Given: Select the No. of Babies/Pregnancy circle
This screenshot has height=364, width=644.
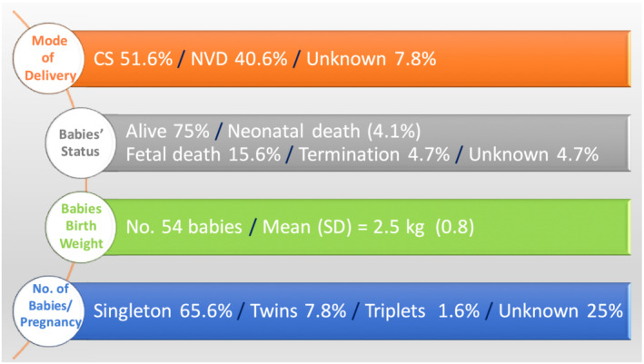Looking at the screenshot, I should (x=48, y=311).
